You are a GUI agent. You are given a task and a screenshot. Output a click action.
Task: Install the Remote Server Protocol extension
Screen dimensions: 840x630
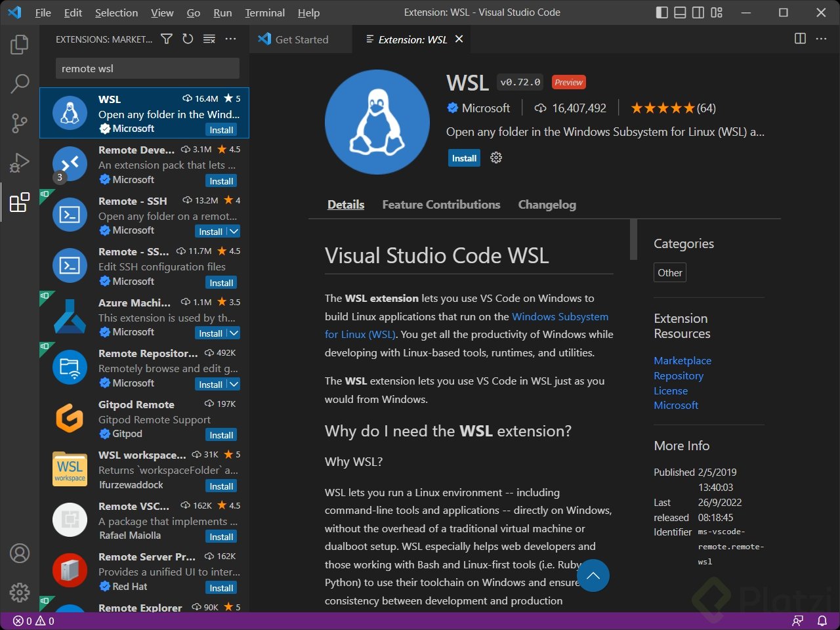221,588
